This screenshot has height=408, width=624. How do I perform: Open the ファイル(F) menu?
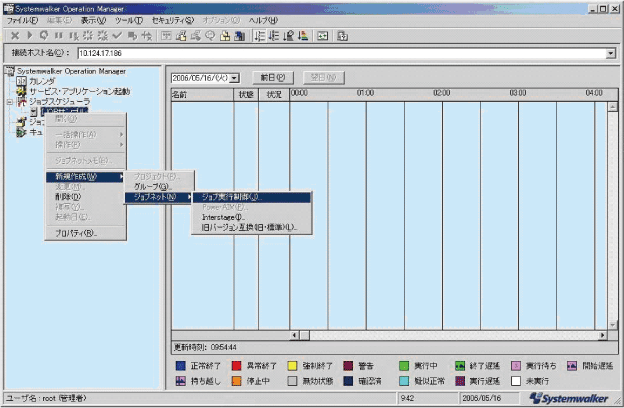[22, 20]
